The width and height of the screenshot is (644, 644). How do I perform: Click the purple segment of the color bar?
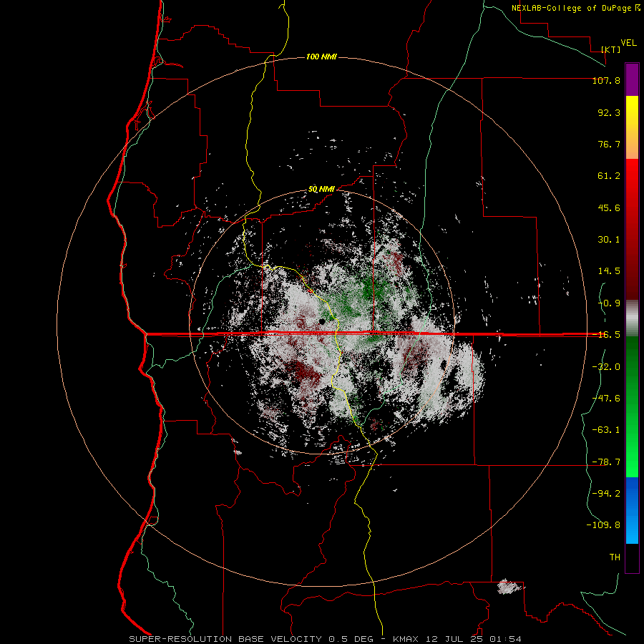(632, 79)
